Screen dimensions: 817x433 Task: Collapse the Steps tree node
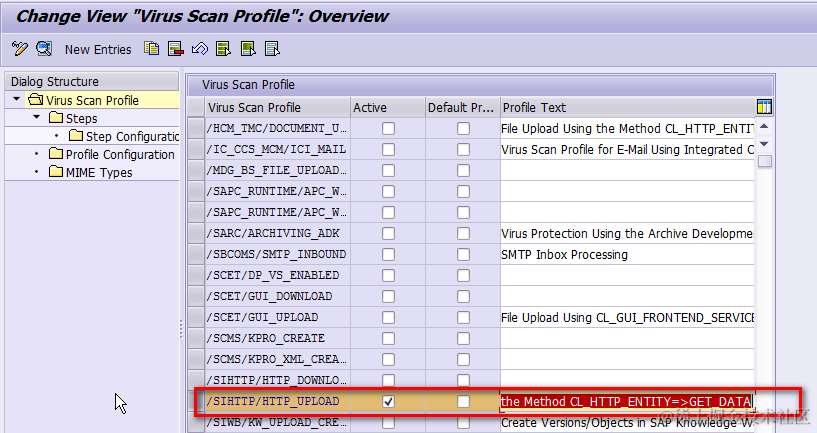click(36, 117)
